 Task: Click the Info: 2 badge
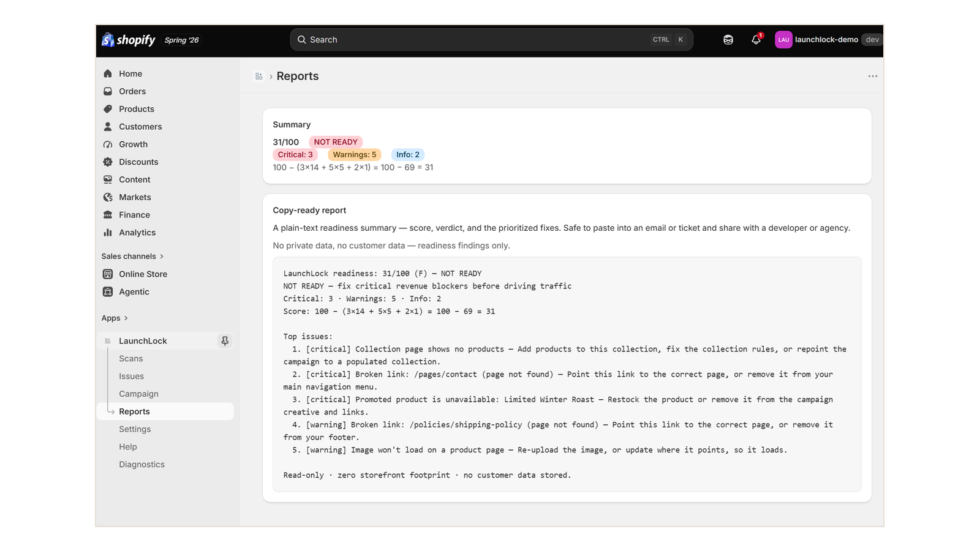(x=408, y=155)
